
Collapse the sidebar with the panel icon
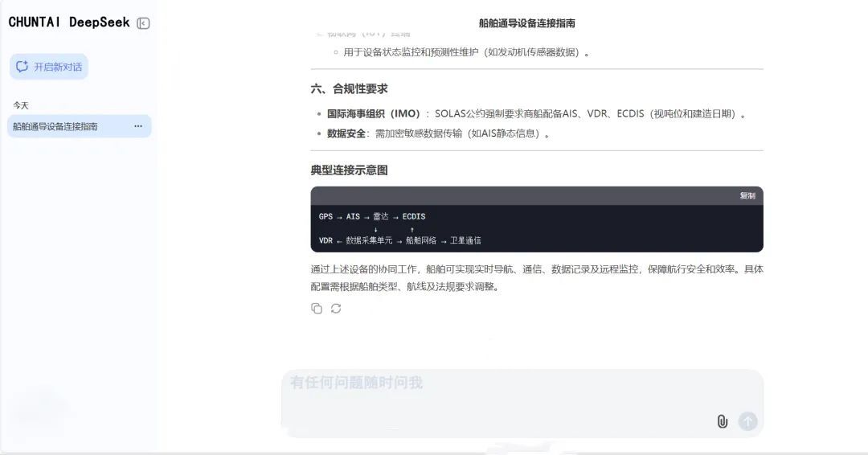click(x=143, y=23)
